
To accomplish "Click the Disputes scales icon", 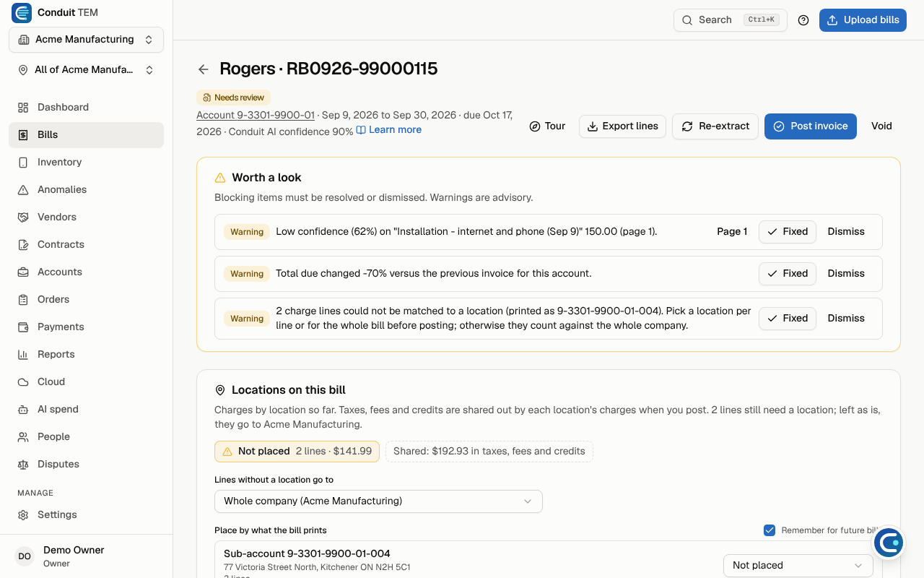I will click(x=23, y=464).
